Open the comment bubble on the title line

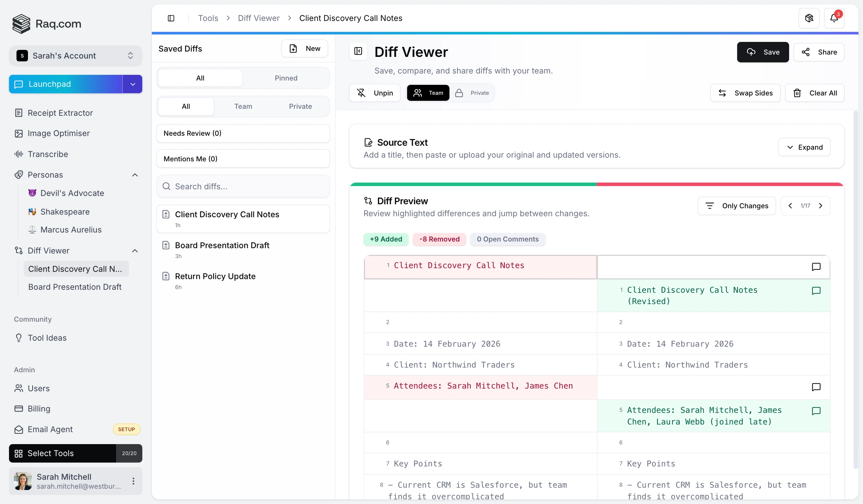816,266
